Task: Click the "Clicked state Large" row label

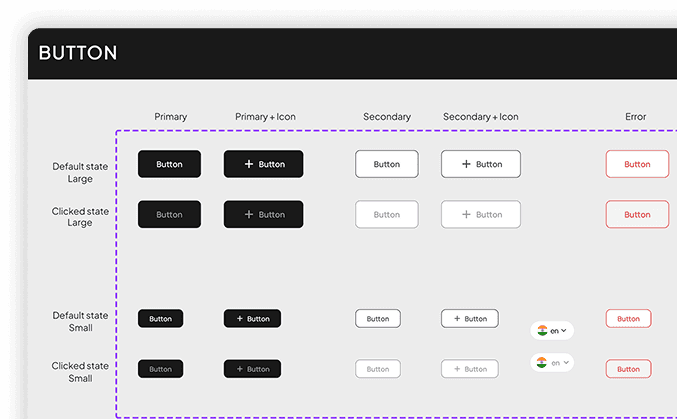Action: [x=80, y=217]
